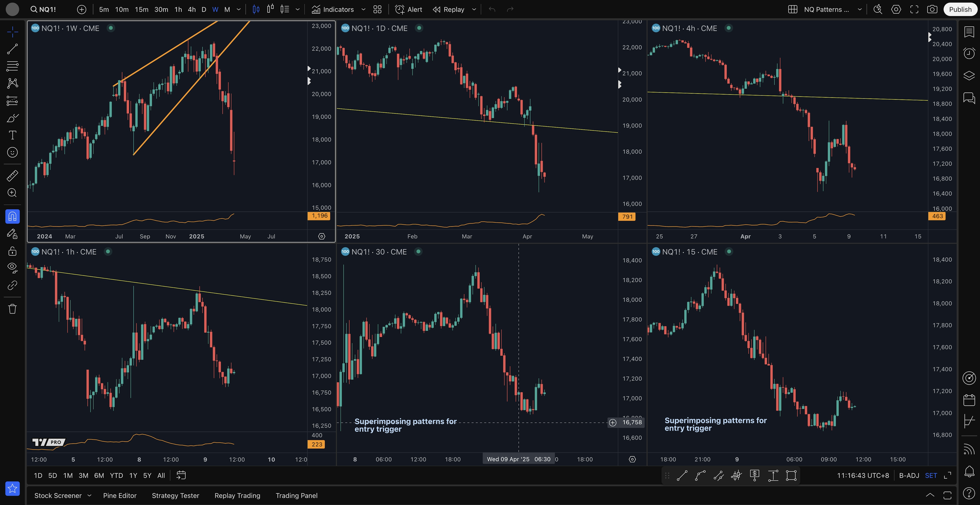Toggle Magnet mode in left toolbar

(x=12, y=216)
